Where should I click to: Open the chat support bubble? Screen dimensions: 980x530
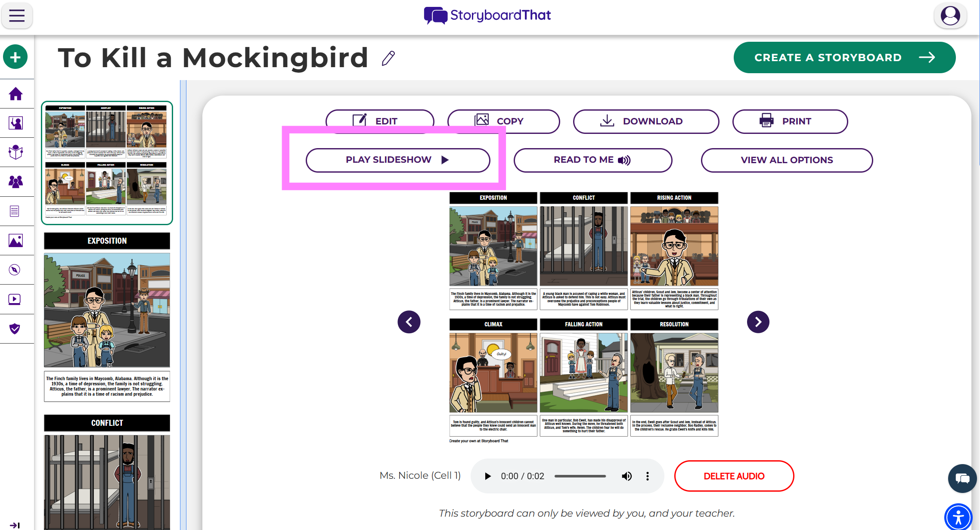coord(962,478)
